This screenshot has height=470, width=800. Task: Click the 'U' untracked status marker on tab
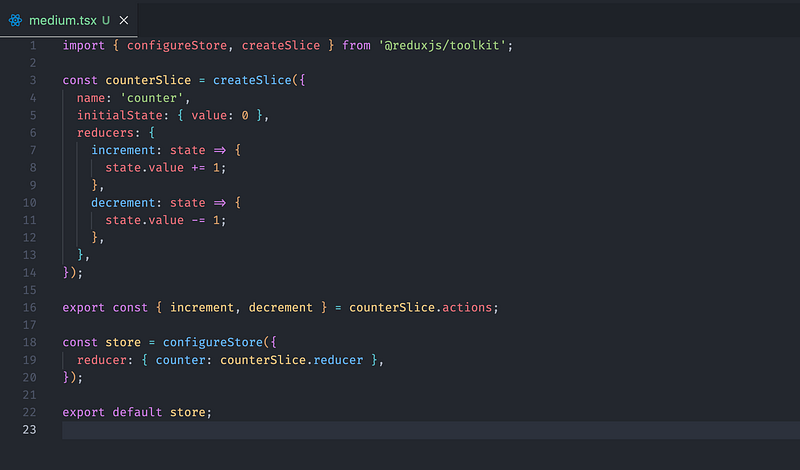[x=106, y=20]
